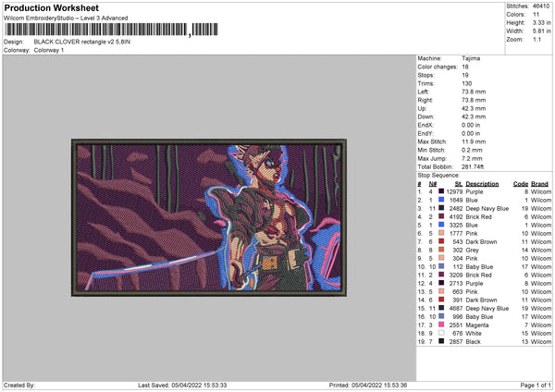The height and width of the screenshot is (392, 555).
Task: Click the Colors value '11'
Action: click(536, 15)
